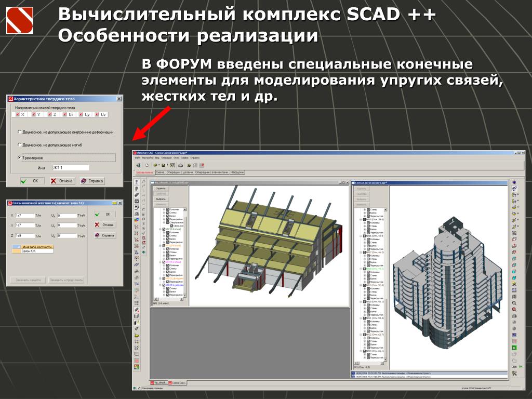Open the Операции menu
Screen dimensions: 532x399
click(x=167, y=158)
